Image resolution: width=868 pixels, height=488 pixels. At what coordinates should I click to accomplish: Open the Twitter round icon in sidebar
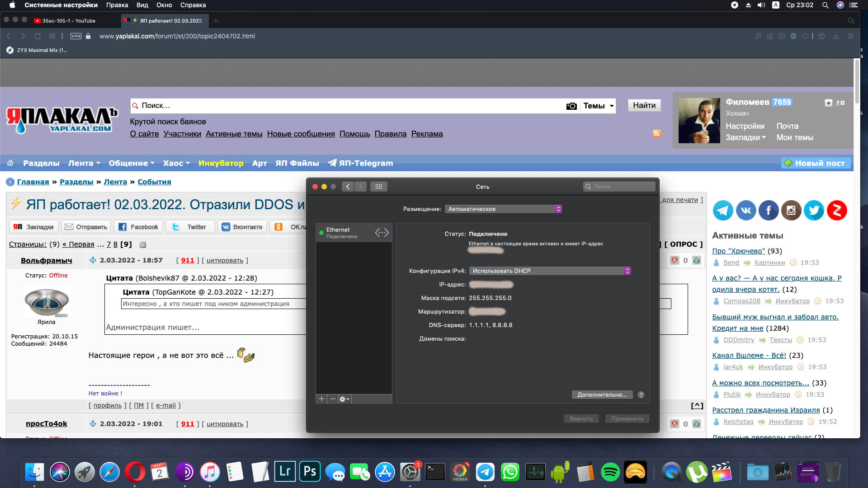[x=814, y=211]
